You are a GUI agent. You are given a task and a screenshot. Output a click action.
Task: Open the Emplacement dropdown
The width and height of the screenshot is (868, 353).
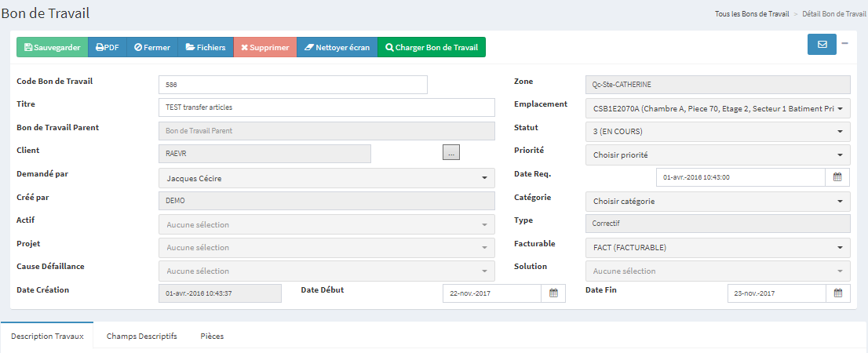click(x=717, y=109)
